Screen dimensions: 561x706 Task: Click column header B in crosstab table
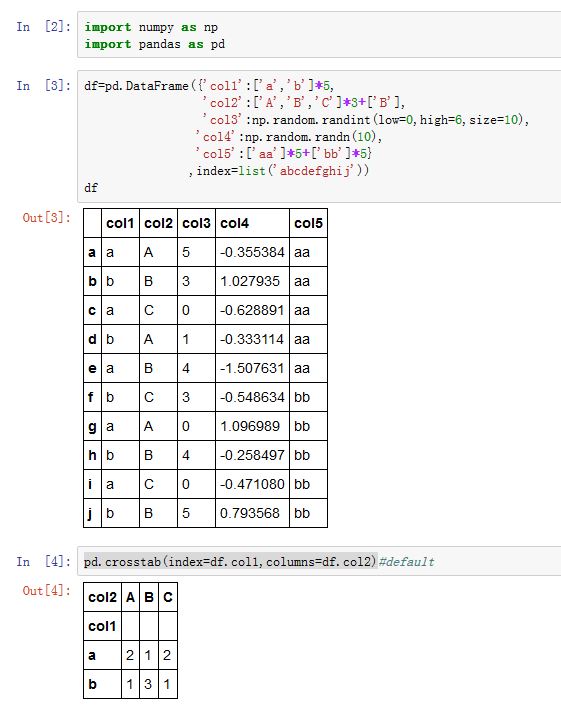pyautogui.click(x=149, y=597)
